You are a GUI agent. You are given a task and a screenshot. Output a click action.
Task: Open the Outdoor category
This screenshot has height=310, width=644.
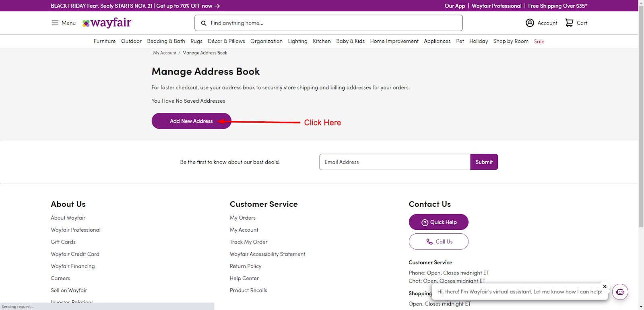pyautogui.click(x=131, y=41)
